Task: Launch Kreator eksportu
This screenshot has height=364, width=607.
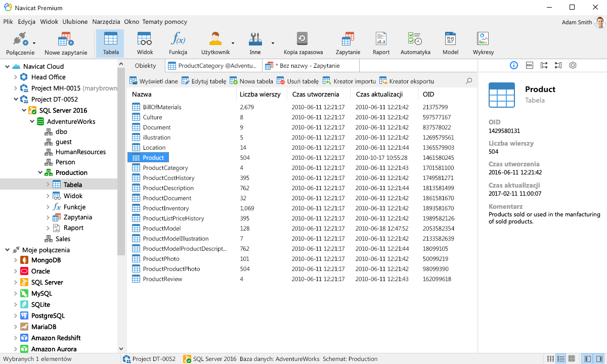Action: 407,81
